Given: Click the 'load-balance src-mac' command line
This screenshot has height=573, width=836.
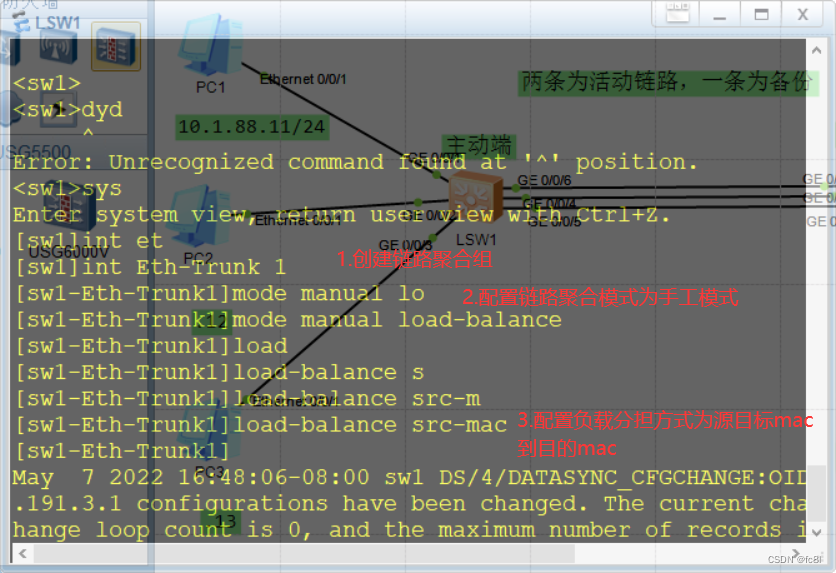Looking at the screenshot, I should point(261,425).
